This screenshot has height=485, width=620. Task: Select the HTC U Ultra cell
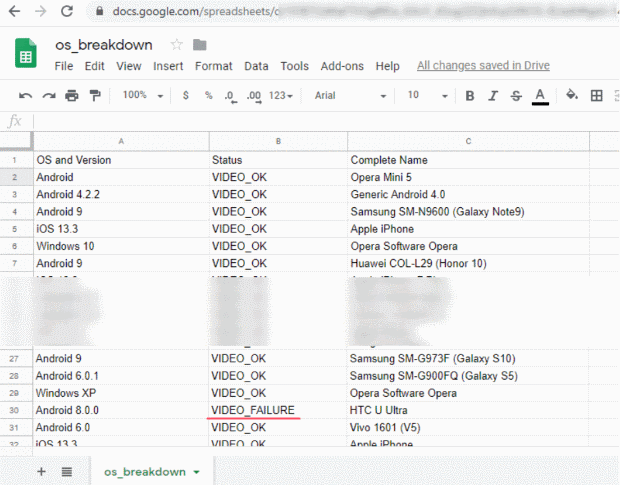(467, 410)
